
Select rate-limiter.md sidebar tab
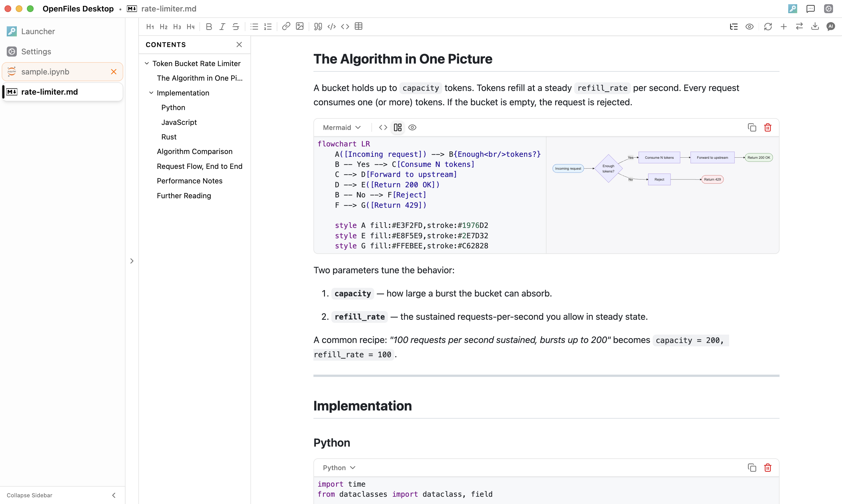coord(62,92)
